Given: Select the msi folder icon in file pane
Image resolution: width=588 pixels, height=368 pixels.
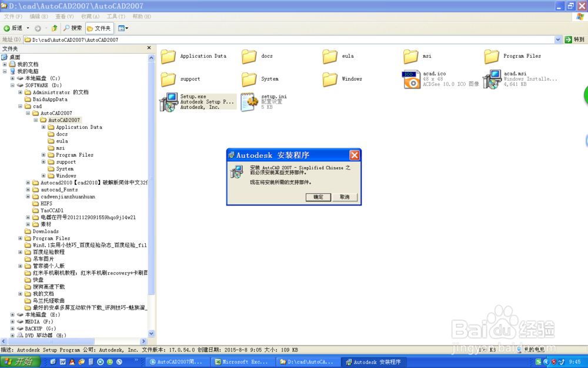Looking at the screenshot, I should coord(410,57).
